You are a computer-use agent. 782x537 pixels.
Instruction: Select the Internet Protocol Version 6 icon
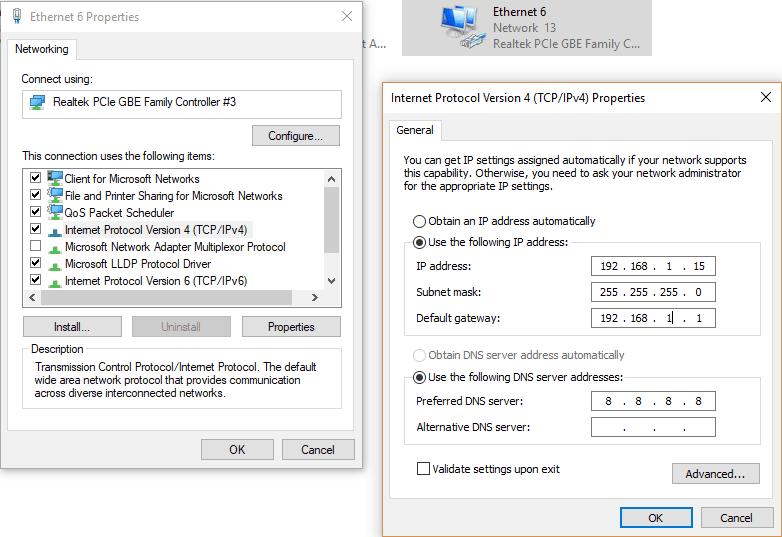pyautogui.click(x=54, y=281)
